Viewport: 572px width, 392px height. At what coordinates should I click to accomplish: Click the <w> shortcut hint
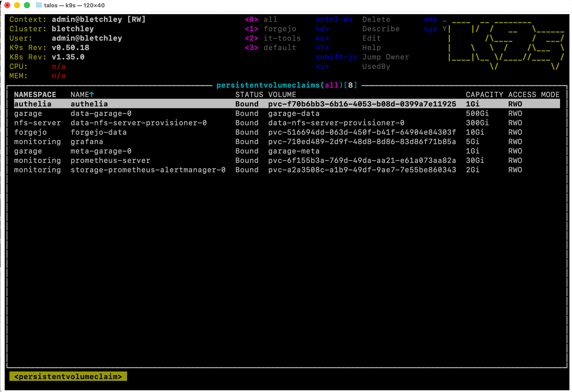point(435,19)
